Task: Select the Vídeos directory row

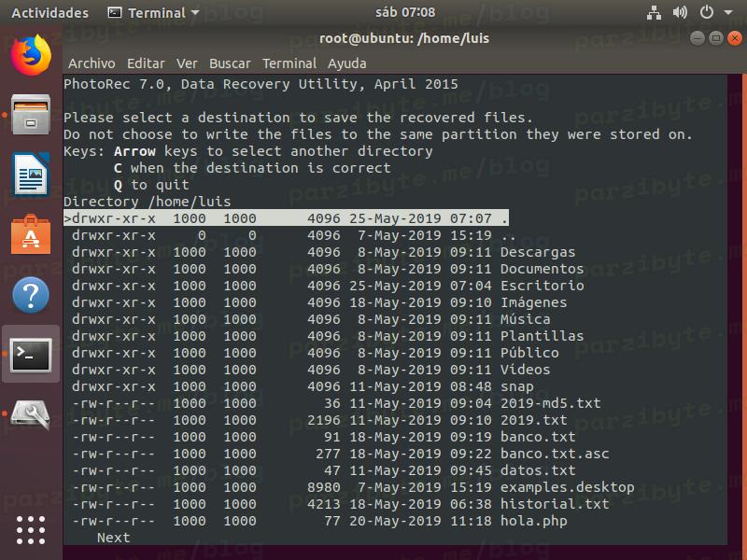Action: tap(311, 370)
